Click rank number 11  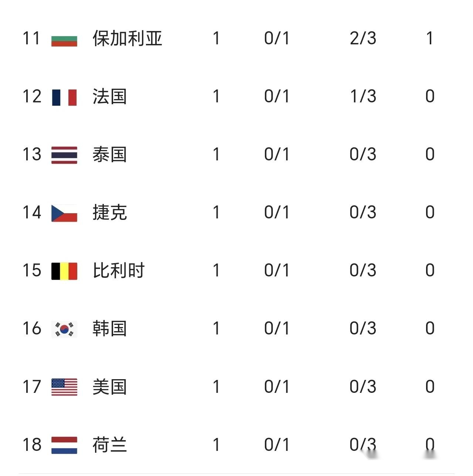(32, 38)
